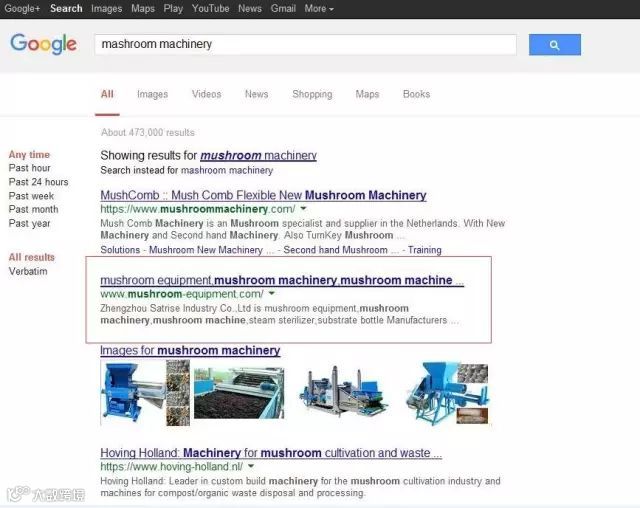Viewport: 640px width, 508px height.
Task: Filter results by Past 24 hours
Action: pos(38,182)
